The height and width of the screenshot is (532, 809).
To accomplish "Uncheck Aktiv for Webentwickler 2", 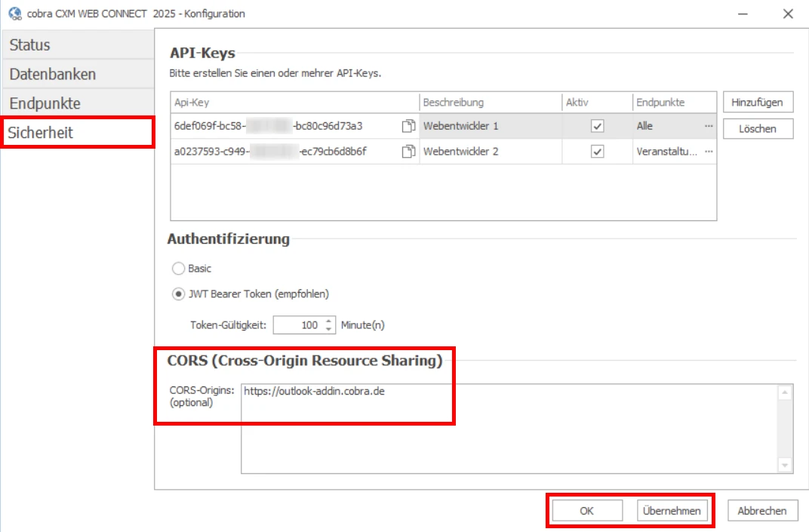I will coord(597,151).
